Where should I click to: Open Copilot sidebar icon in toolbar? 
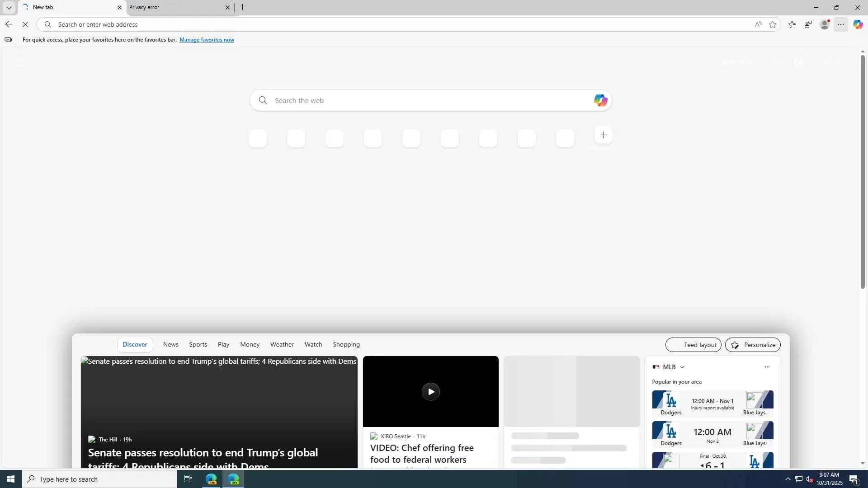[858, 24]
